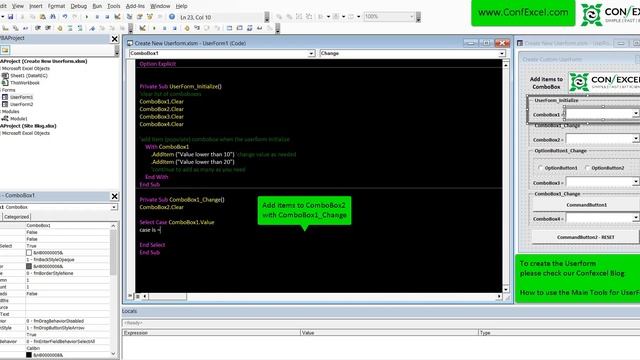Open Watch Window via Debug toolbar icon

249,28
